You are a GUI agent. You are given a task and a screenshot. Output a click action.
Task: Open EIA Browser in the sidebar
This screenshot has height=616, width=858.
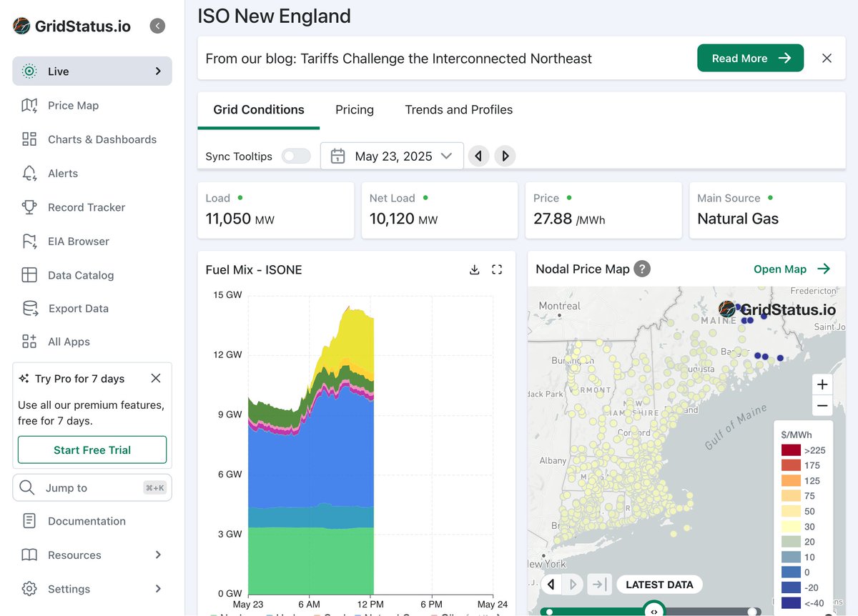pos(92,242)
